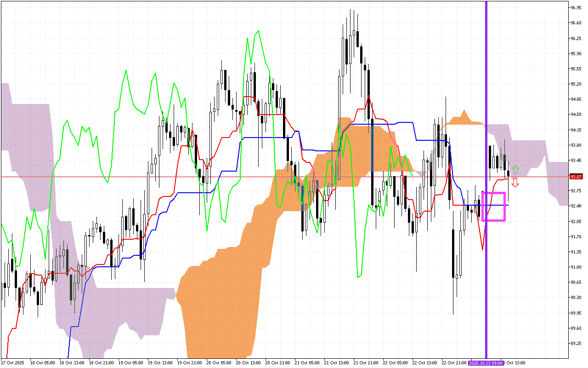Click the 22 Oct 21:00 time label
588x368 pixels.
453,363
